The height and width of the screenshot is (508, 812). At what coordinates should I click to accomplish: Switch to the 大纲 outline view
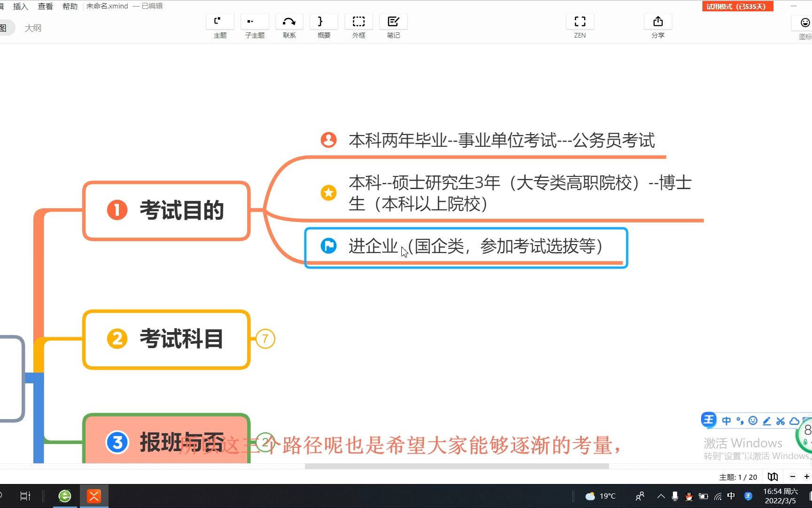click(33, 28)
